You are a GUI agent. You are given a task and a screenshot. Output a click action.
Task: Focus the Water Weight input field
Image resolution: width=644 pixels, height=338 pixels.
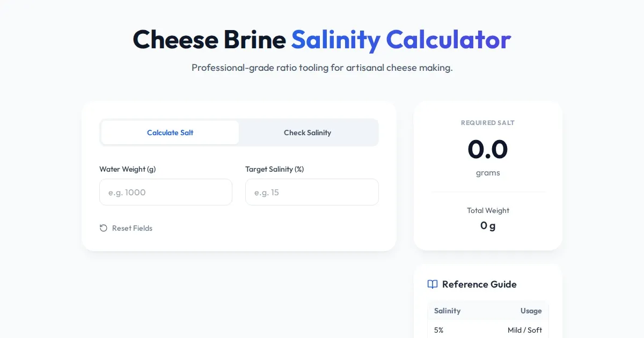(166, 192)
